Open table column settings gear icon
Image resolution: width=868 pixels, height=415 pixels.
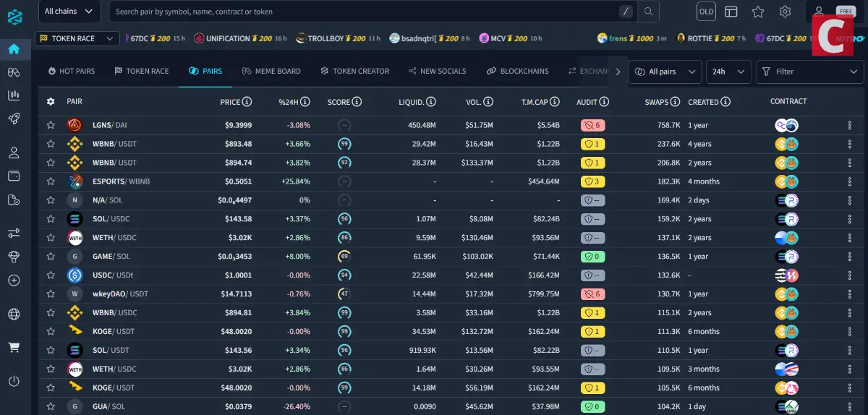pyautogui.click(x=51, y=102)
